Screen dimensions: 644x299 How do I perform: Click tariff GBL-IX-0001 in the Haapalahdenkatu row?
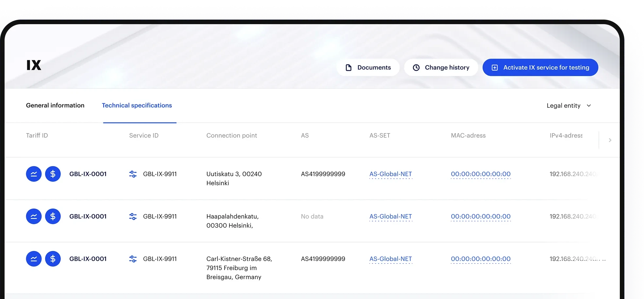pyautogui.click(x=88, y=216)
